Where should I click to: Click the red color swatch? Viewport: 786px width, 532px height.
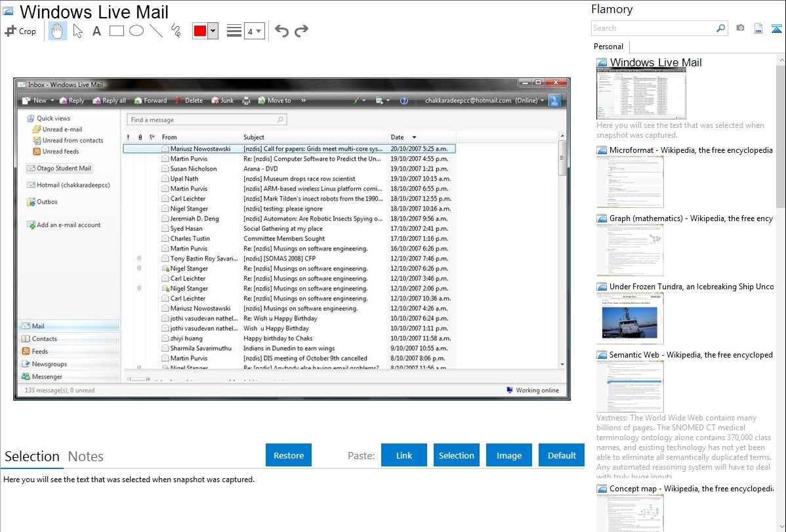point(199,31)
